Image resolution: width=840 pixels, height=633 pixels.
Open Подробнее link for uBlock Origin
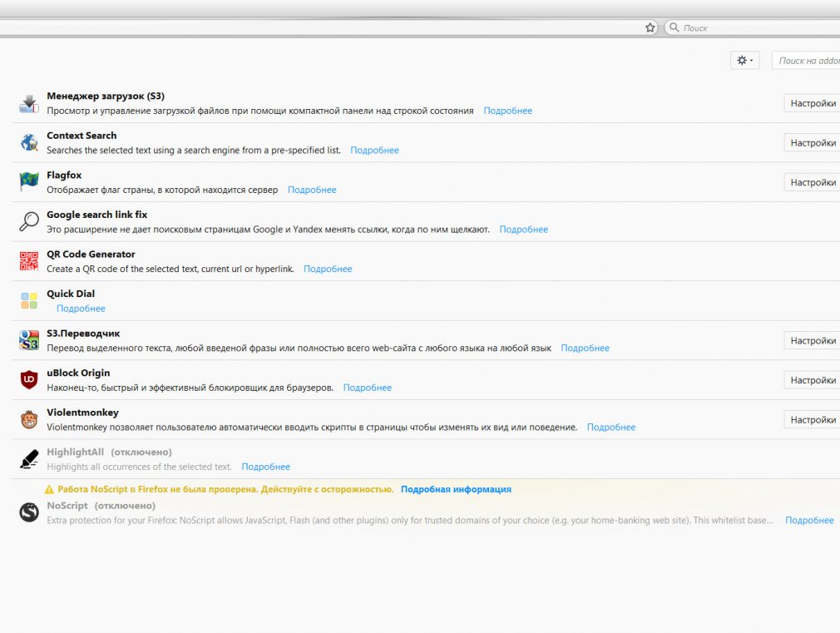pos(368,388)
